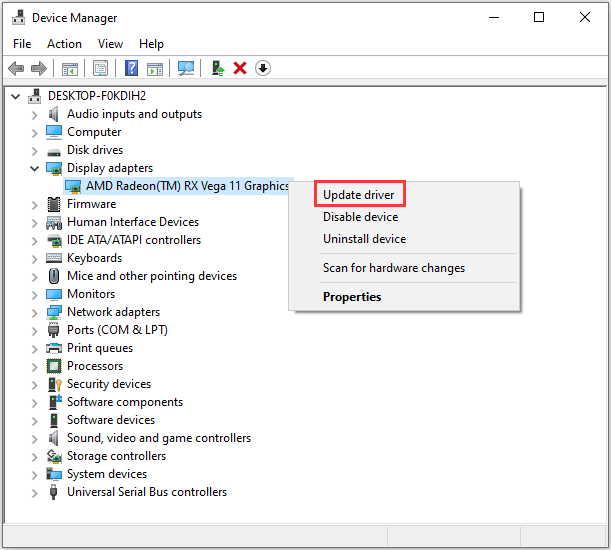The width and height of the screenshot is (611, 550).
Task: Click the Disk drives icon
Action: click(54, 152)
